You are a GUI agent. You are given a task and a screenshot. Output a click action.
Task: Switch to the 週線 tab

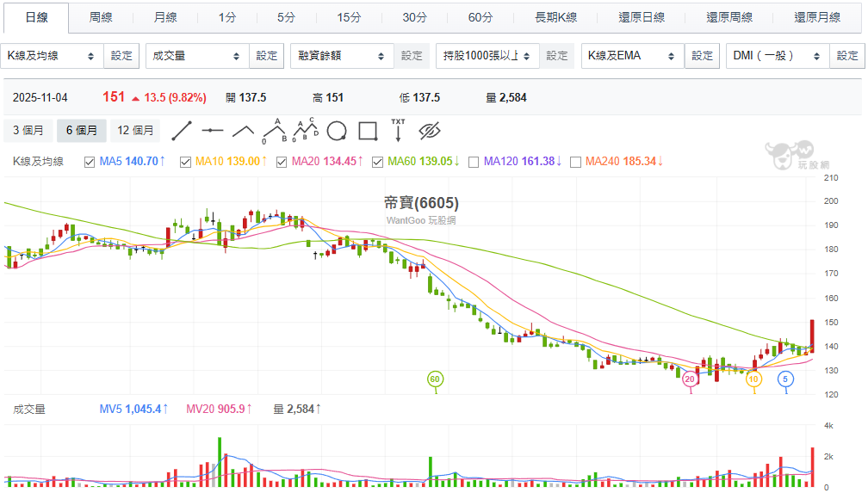pos(101,17)
